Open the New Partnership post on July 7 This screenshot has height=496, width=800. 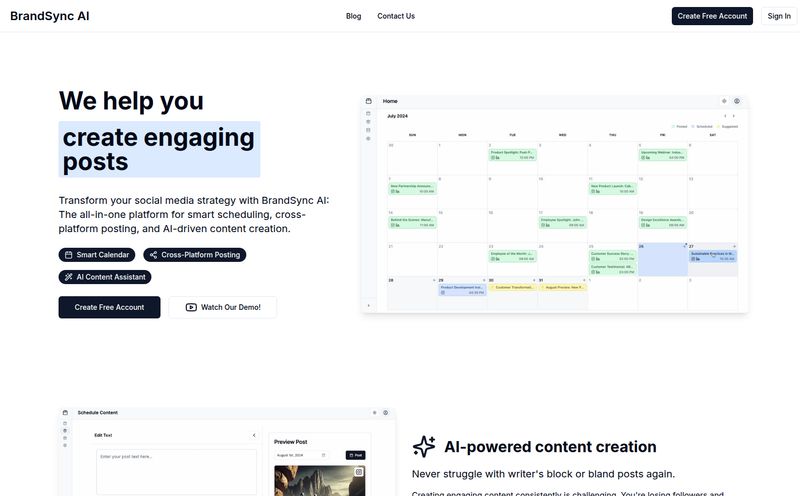(412, 189)
